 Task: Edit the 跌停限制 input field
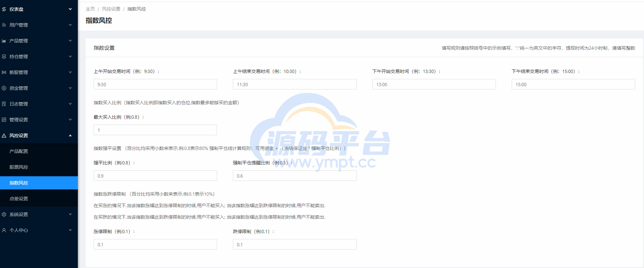(295, 244)
